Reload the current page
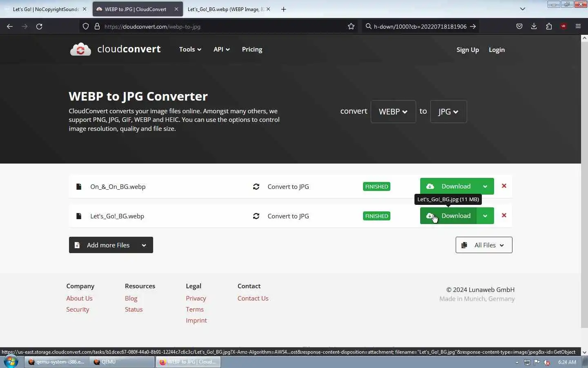 pyautogui.click(x=39, y=27)
